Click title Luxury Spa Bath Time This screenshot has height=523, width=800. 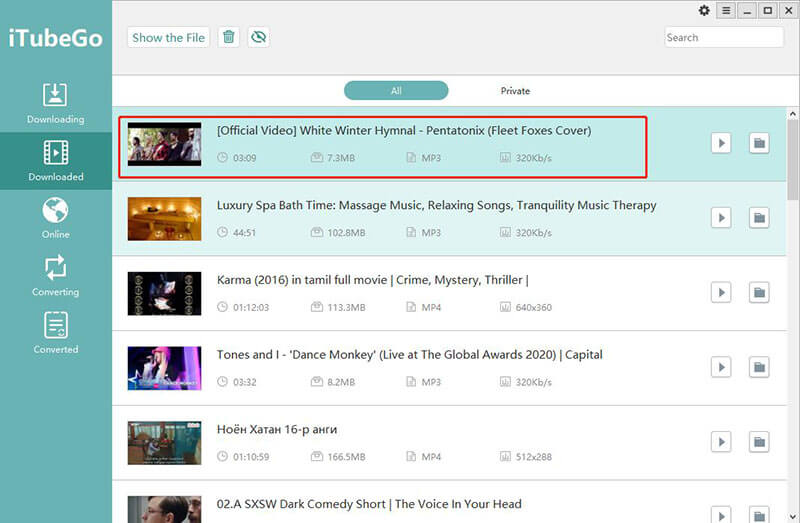click(x=436, y=205)
